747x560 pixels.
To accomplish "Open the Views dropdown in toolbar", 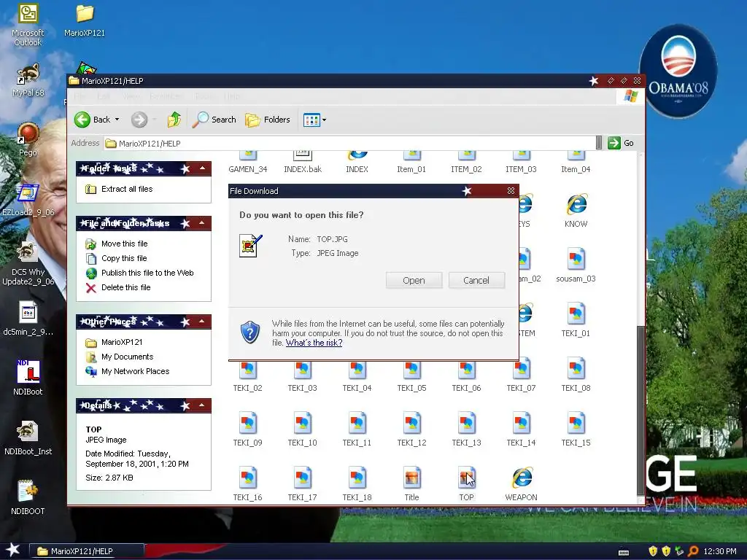I will pyautogui.click(x=314, y=120).
